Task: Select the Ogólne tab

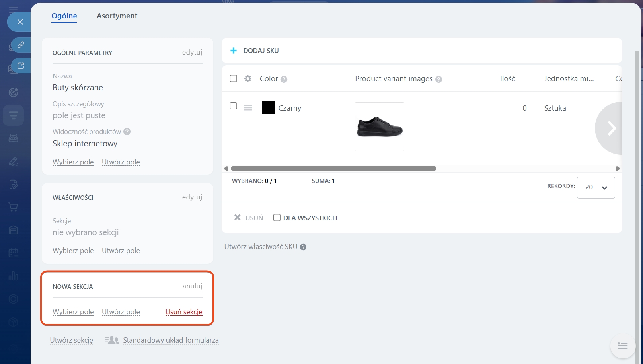Action: click(64, 16)
